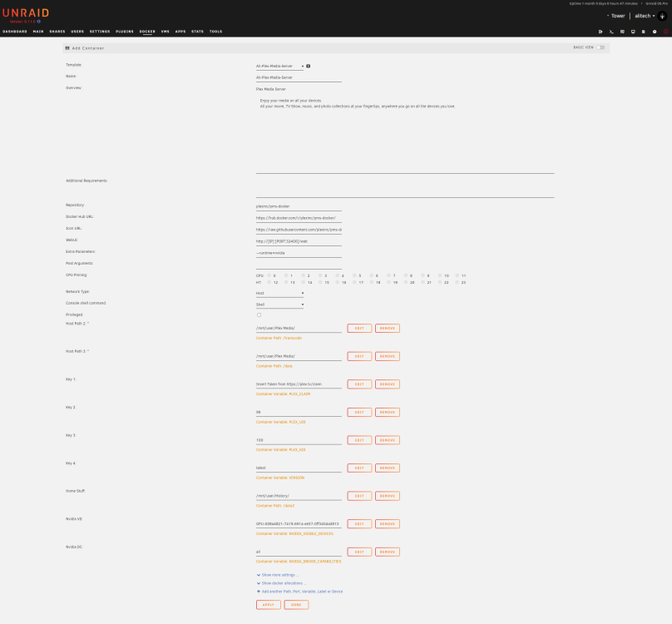Open the Settings menu

[100, 32]
